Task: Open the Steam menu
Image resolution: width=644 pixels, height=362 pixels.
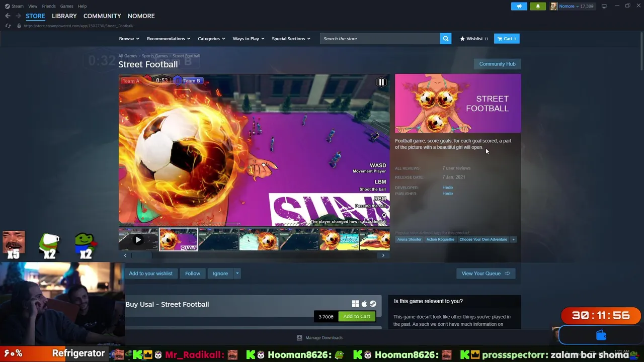Action: (x=18, y=6)
